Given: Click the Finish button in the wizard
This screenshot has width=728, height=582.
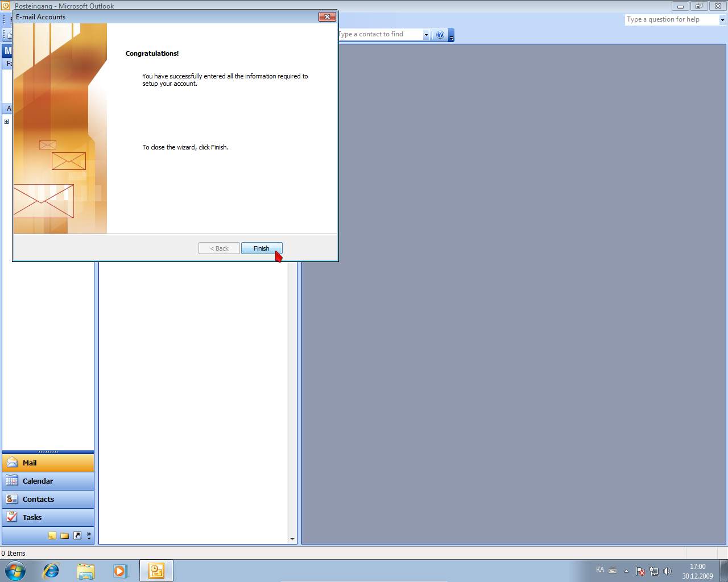Looking at the screenshot, I should [x=261, y=248].
